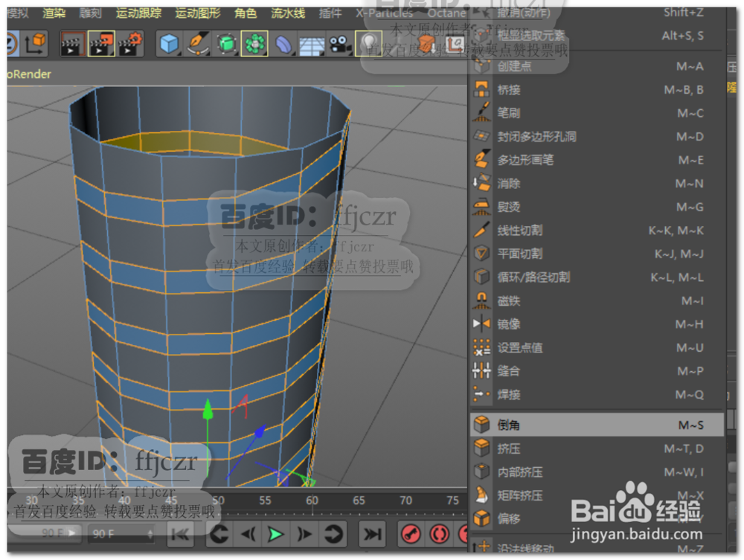Viewport: 744px width, 560px height.
Task: Click the 矩阵挤压 matrix extrude icon
Action: [x=481, y=495]
